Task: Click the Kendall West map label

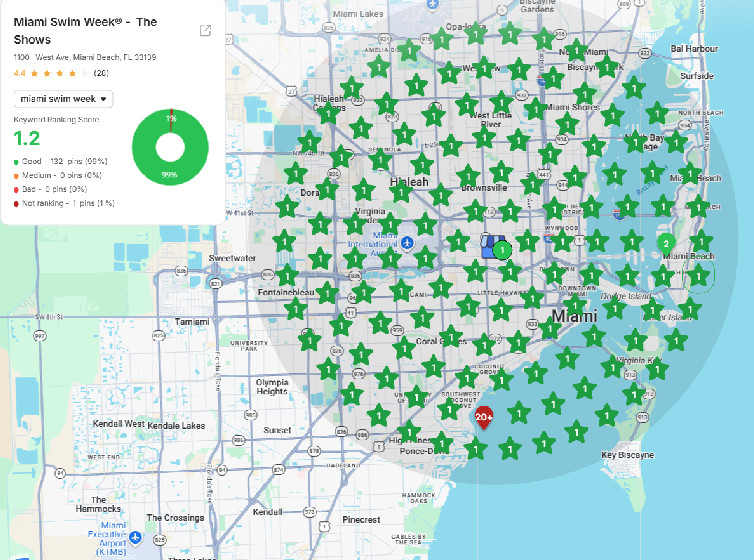Action: [x=119, y=424]
